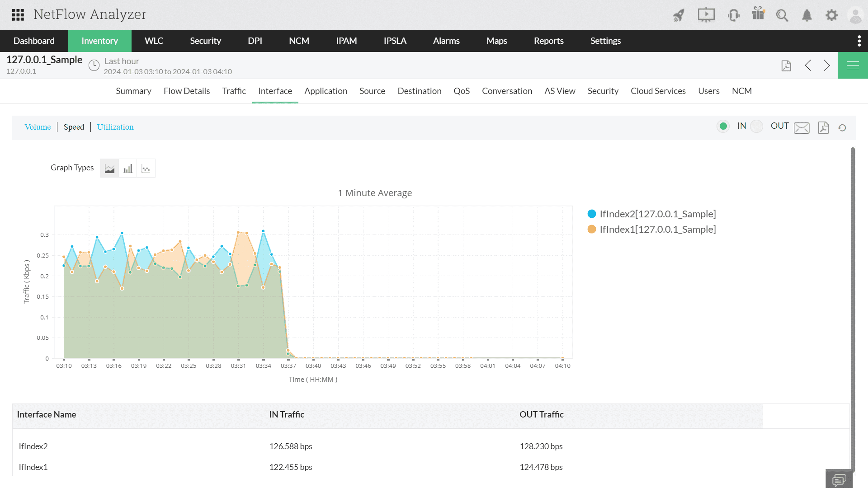Expand the three-dot overflow menu
The width and height of the screenshot is (868, 488).
859,41
